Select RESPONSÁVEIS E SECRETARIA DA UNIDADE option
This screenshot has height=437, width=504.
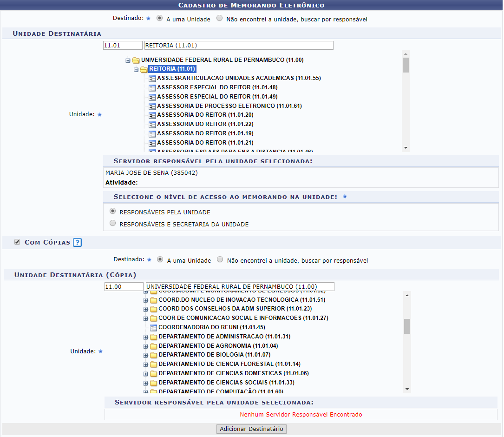click(x=112, y=224)
